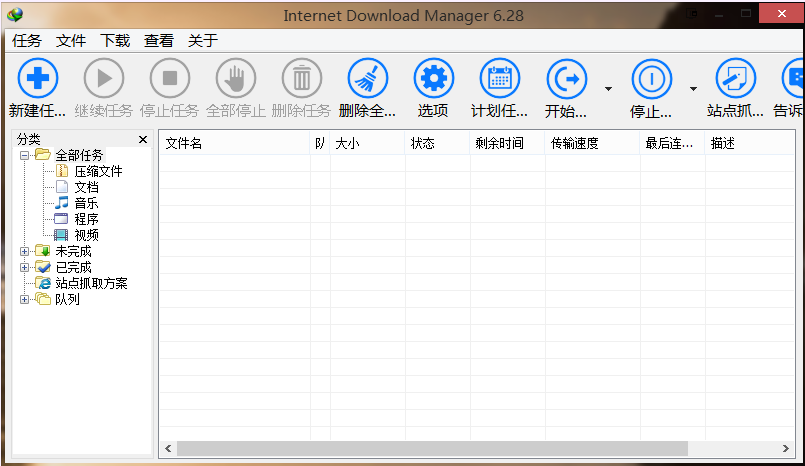This screenshot has width=805, height=466.
Task: Expand the 未完成 tree node
Action: (x=24, y=251)
